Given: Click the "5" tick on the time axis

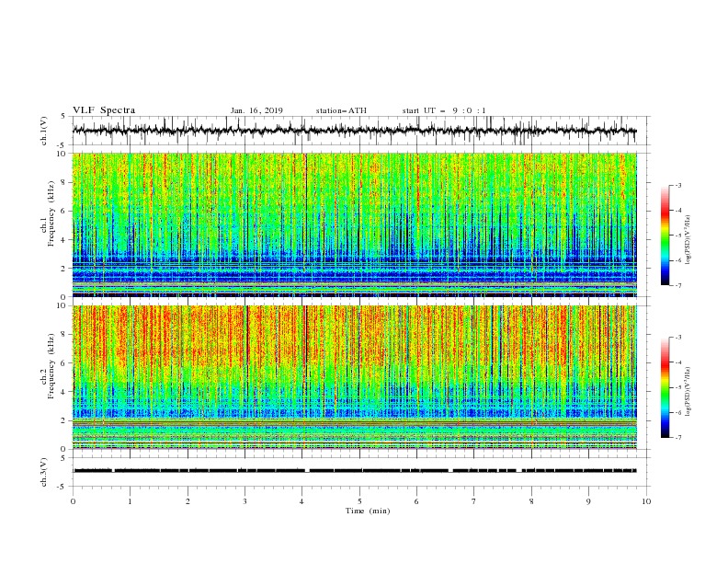Looking at the screenshot, I should 359,501.
